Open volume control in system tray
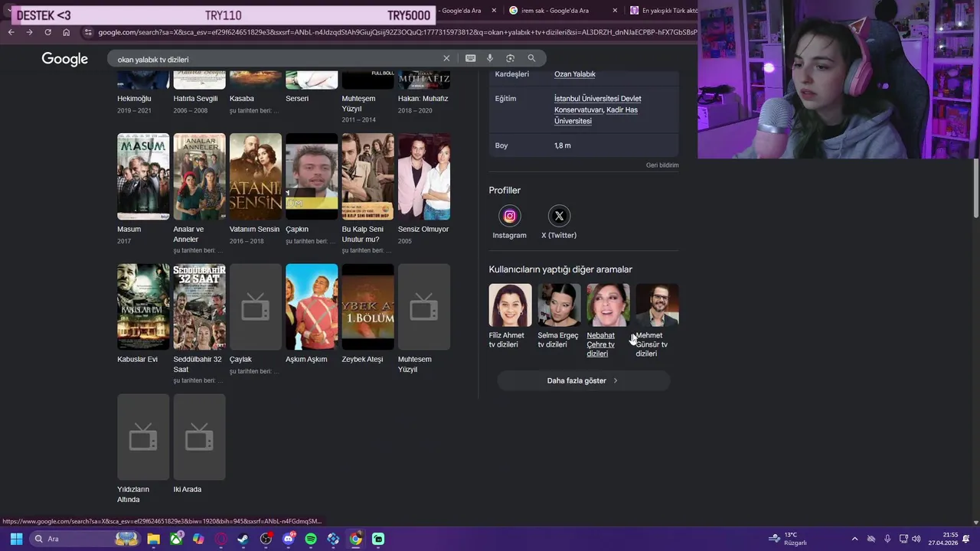 click(916, 539)
